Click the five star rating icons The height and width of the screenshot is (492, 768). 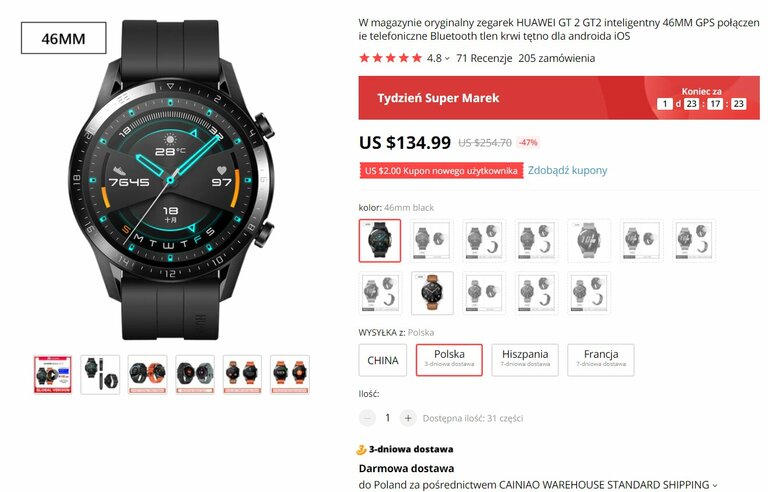tap(390, 58)
